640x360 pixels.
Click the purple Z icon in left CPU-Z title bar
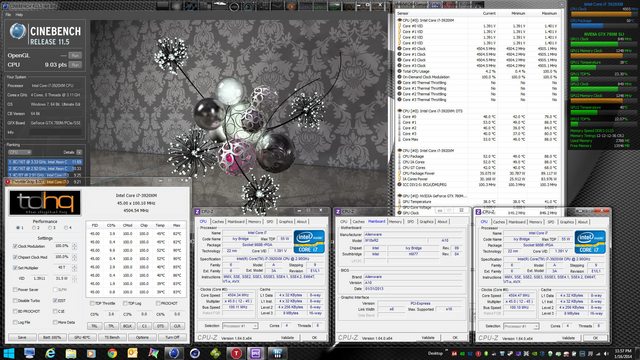click(198, 211)
